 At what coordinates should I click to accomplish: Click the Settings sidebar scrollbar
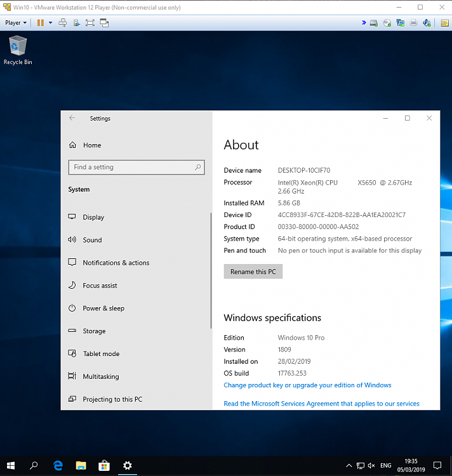pyautogui.click(x=211, y=270)
